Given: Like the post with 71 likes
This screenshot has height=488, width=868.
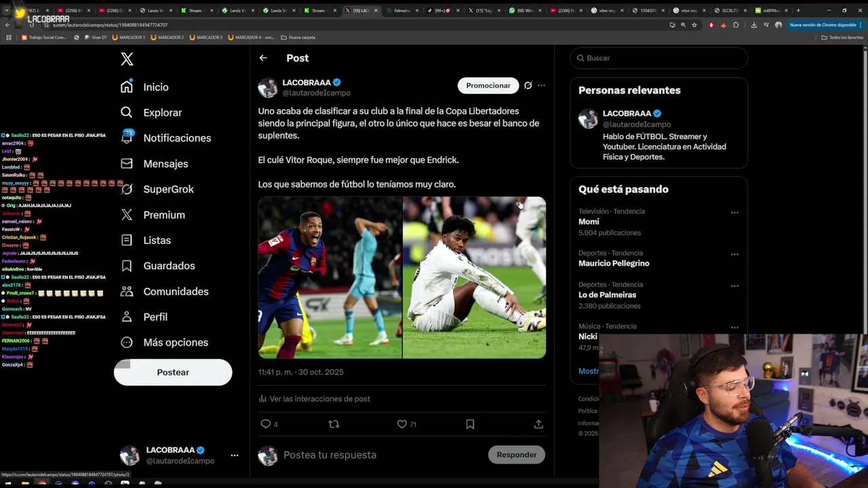Looking at the screenshot, I should pos(402,424).
